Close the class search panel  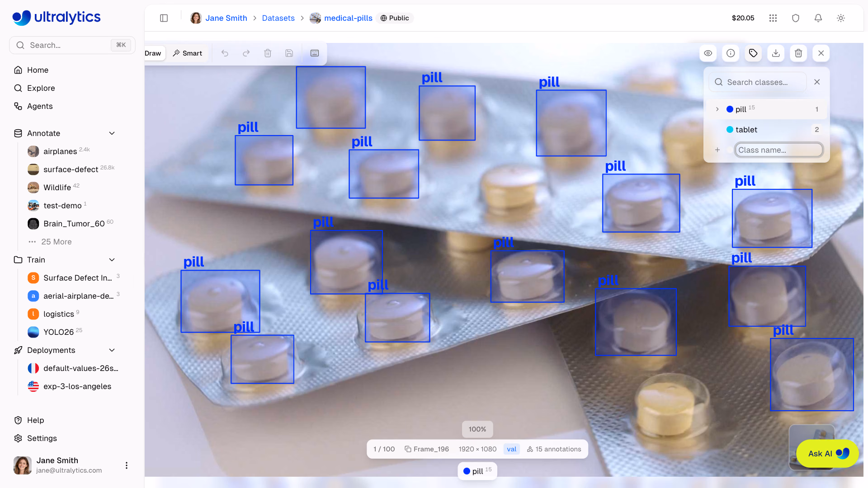(817, 82)
